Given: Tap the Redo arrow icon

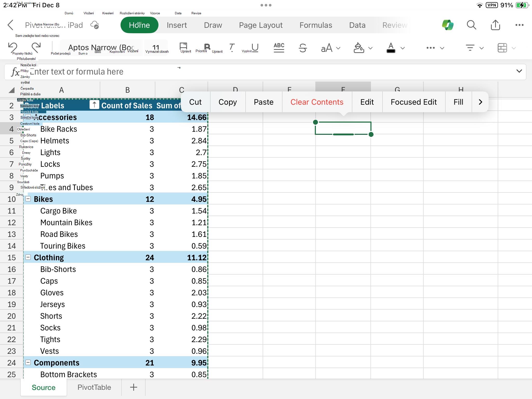Looking at the screenshot, I should 36,48.
